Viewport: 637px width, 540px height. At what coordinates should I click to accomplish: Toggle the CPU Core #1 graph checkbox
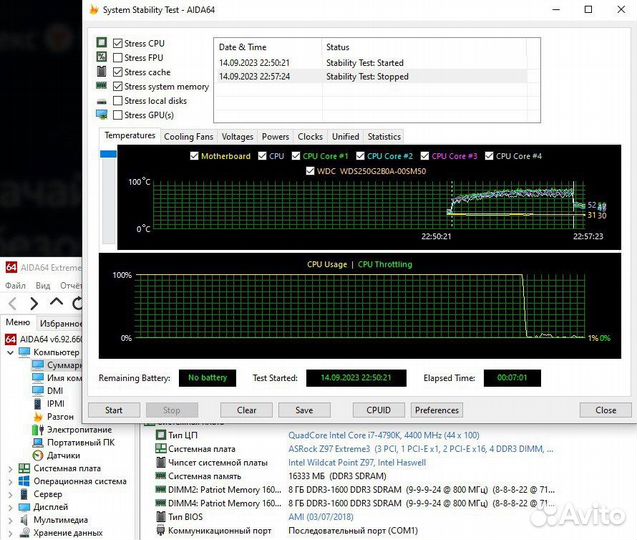click(x=296, y=156)
